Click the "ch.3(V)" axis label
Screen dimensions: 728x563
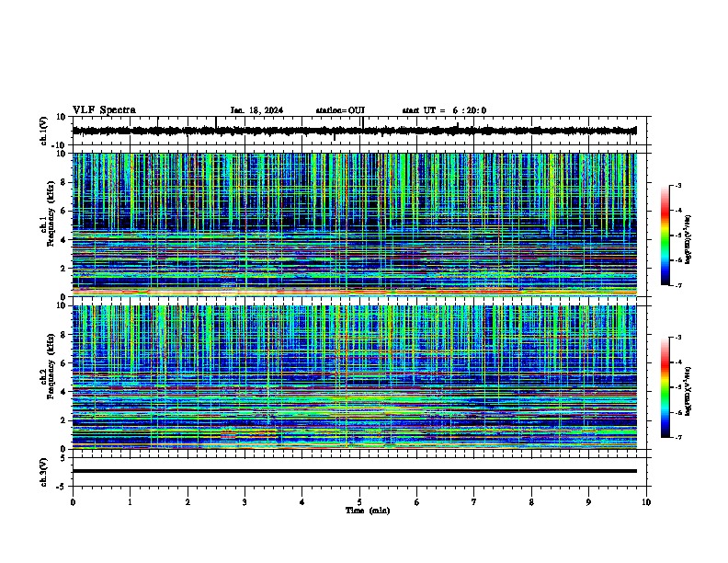click(x=44, y=472)
